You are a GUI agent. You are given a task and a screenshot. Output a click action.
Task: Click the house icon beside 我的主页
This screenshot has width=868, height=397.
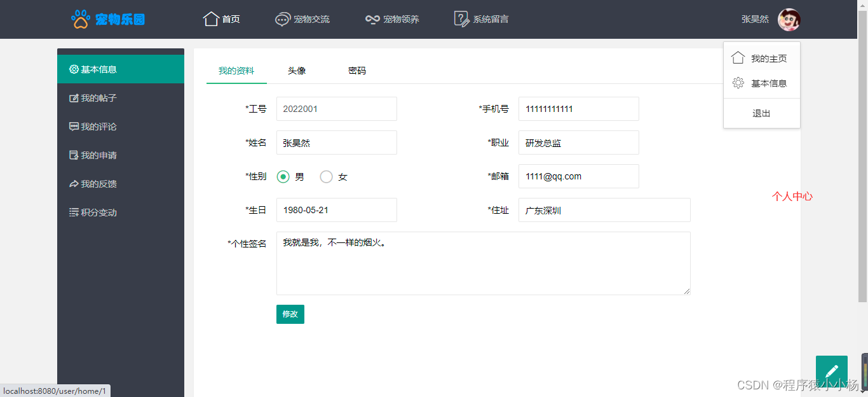(x=738, y=58)
